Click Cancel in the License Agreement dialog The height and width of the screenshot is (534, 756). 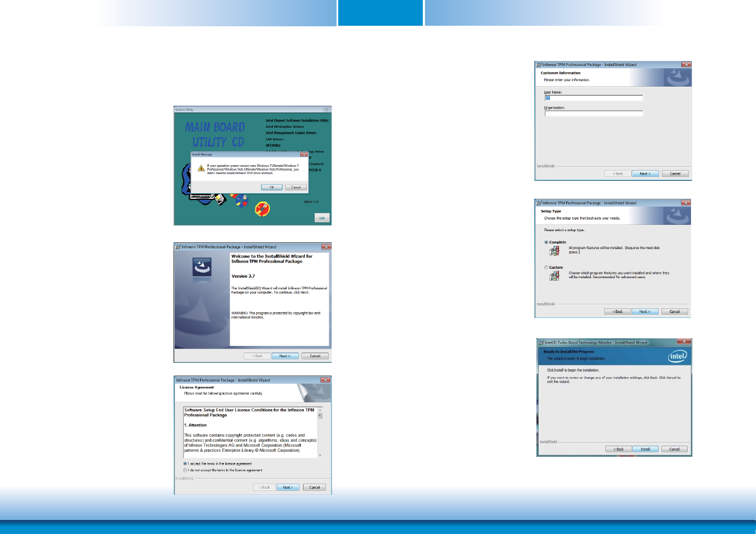tap(315, 488)
